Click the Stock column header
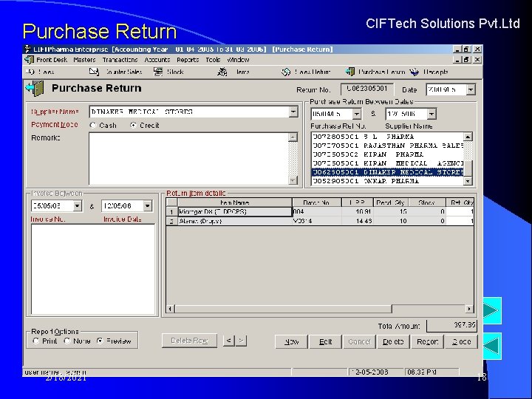This screenshot has width=532, height=399. [x=427, y=202]
